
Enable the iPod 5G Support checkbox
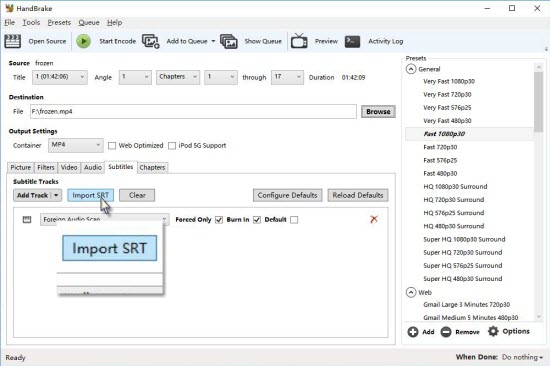pos(172,146)
